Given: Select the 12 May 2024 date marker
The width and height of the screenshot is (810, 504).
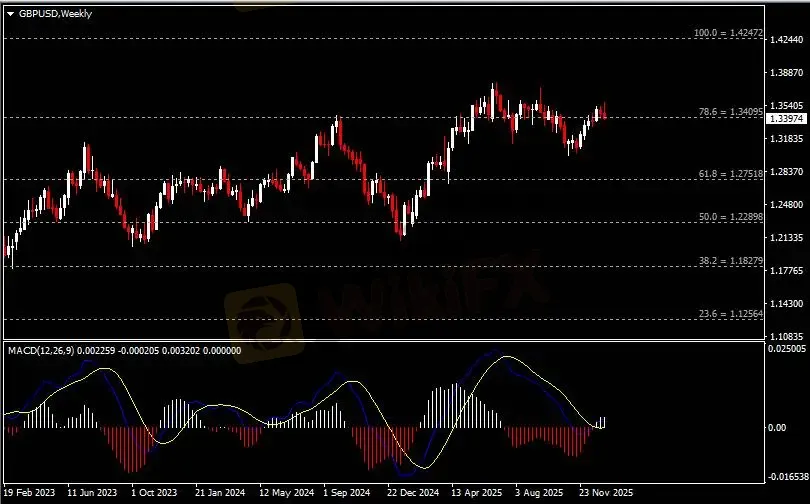Looking at the screenshot, I should click(284, 493).
